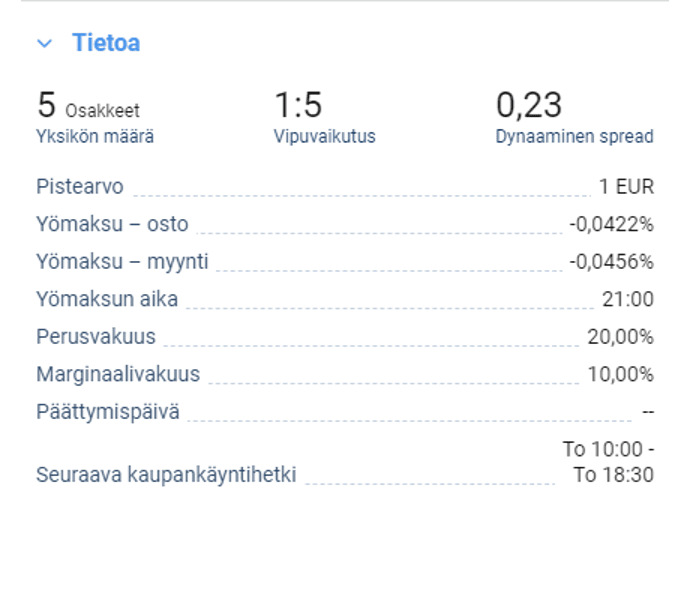Screen dimensions: 690x590
Task: Select the 1 EUR point value
Action: 626,187
